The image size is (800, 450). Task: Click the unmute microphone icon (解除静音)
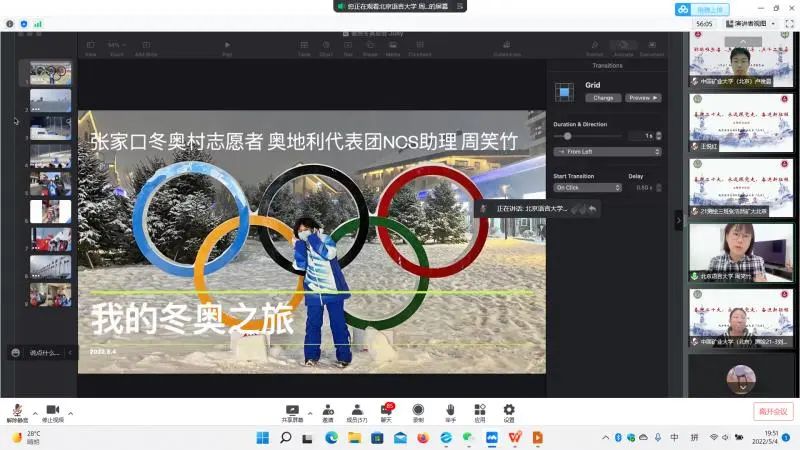[x=16, y=411]
